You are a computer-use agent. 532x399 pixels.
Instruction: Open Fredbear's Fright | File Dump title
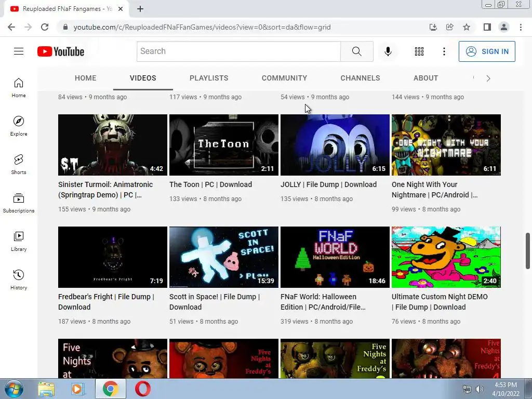click(x=106, y=302)
